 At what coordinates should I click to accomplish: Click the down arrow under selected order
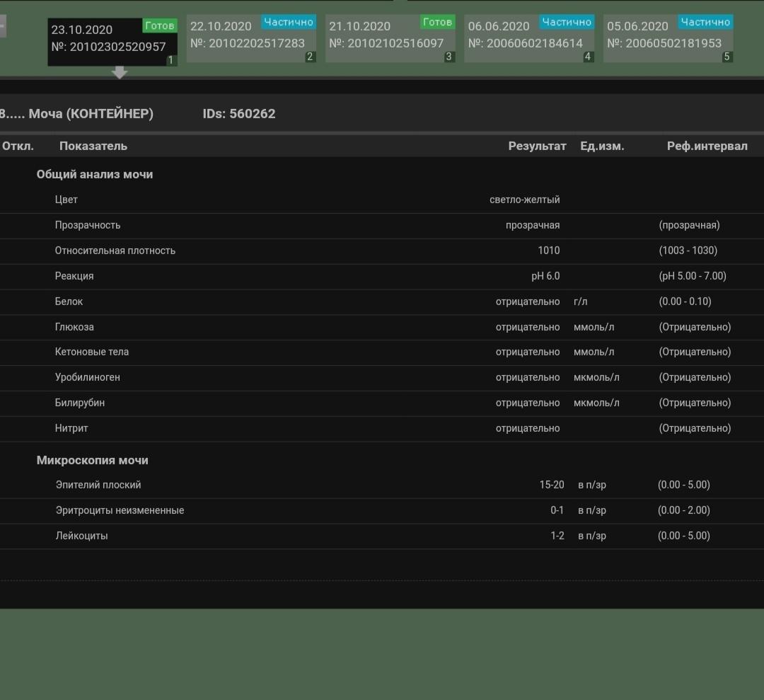pos(120,72)
